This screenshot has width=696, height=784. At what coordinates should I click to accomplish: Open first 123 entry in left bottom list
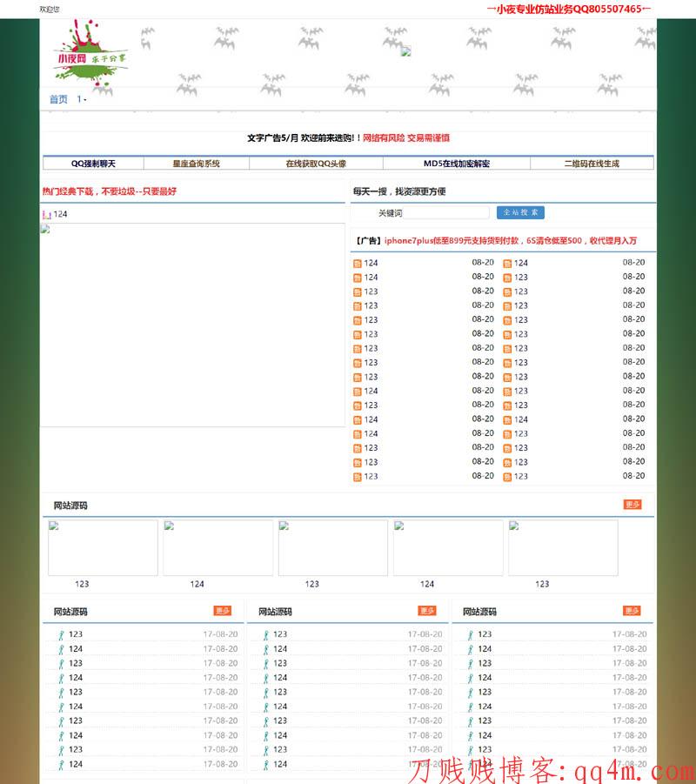pyautogui.click(x=76, y=634)
